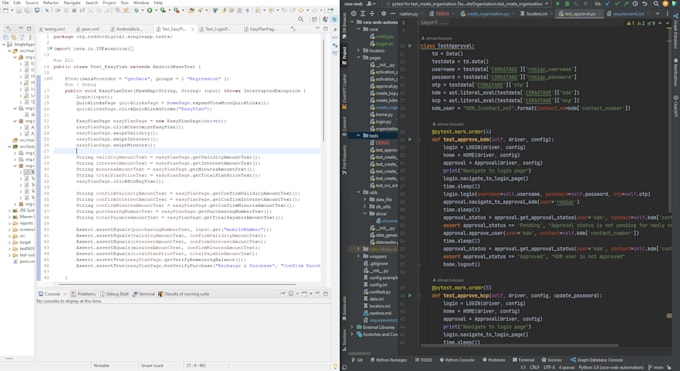Click the Git update project arrow in PyCharm
680x371 pixels.
(x=608, y=3)
